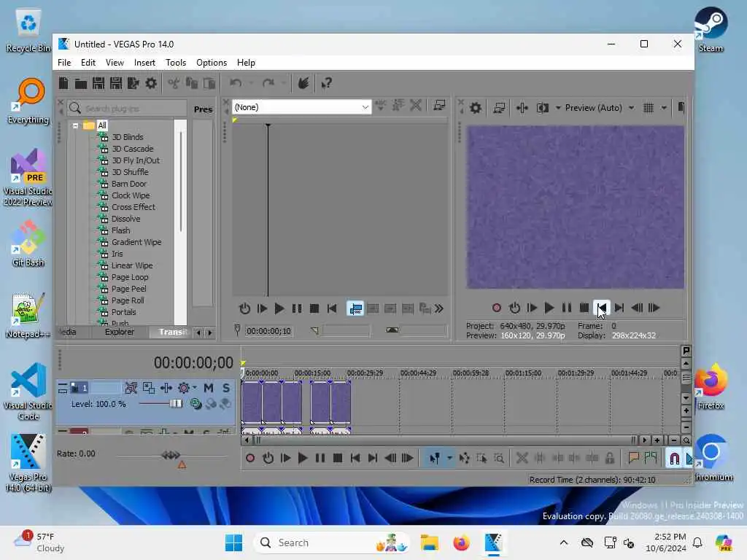Click in the Search plug-ins field
The height and width of the screenshot is (560, 747).
point(127,109)
